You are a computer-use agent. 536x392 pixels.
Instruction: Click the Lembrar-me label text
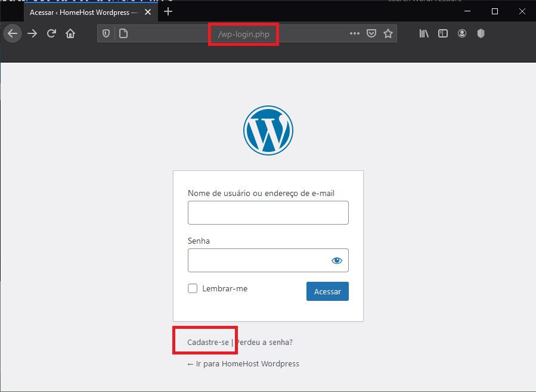tap(225, 288)
